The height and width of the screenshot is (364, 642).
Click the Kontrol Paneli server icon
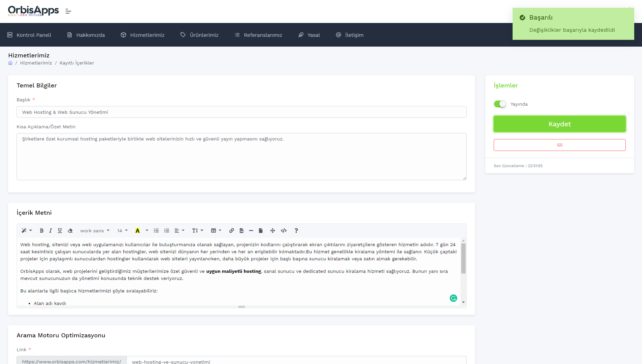pyautogui.click(x=10, y=35)
